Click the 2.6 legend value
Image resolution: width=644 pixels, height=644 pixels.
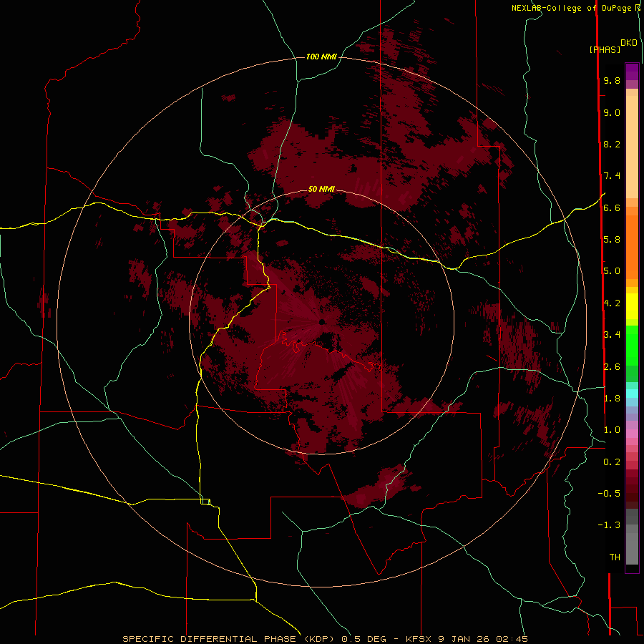click(x=612, y=367)
